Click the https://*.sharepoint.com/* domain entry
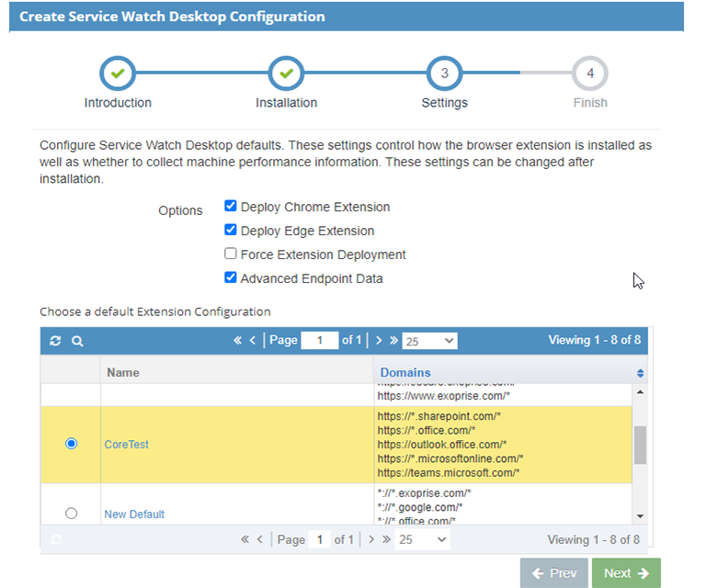 [x=439, y=416]
